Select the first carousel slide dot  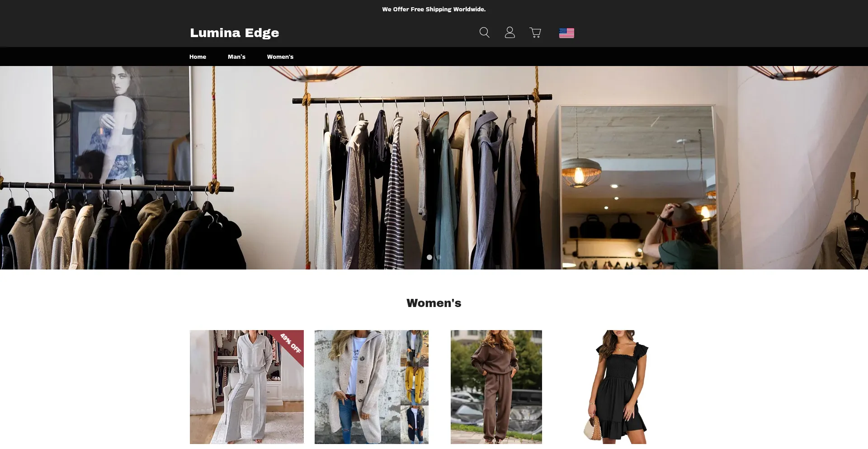pos(429,257)
